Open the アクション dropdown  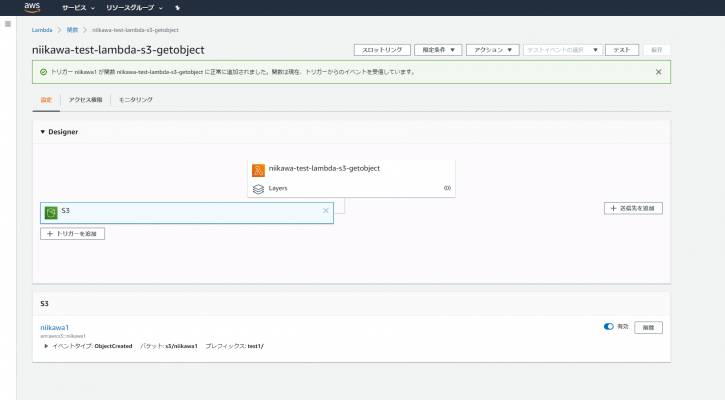(492, 50)
